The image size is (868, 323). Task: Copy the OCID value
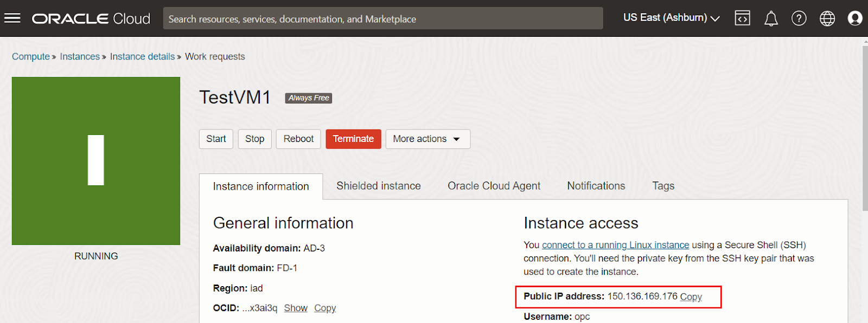(325, 308)
